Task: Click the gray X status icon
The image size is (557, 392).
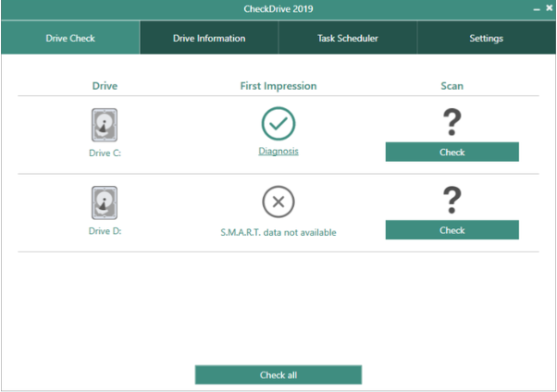Action: pyautogui.click(x=278, y=201)
